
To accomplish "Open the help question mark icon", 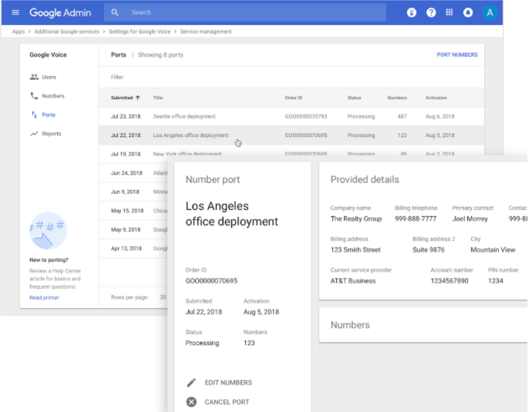I will pos(431,13).
